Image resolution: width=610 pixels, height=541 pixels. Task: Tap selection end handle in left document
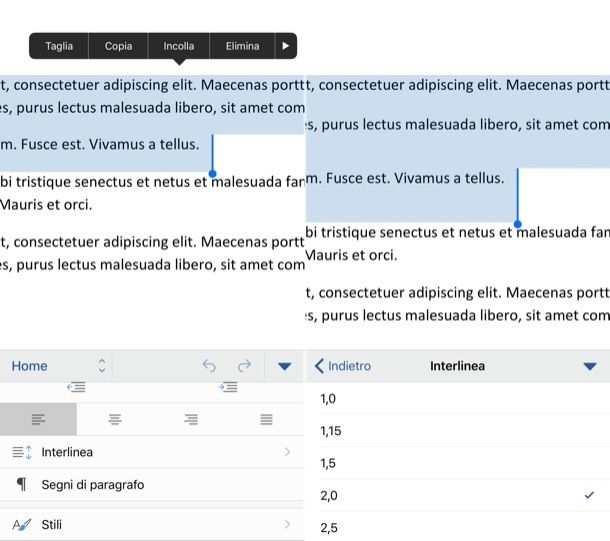(212, 174)
